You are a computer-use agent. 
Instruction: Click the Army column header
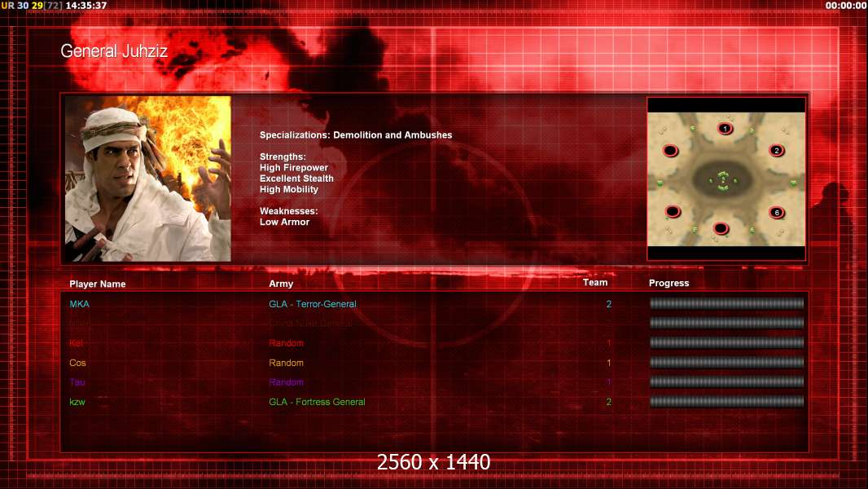[281, 284]
